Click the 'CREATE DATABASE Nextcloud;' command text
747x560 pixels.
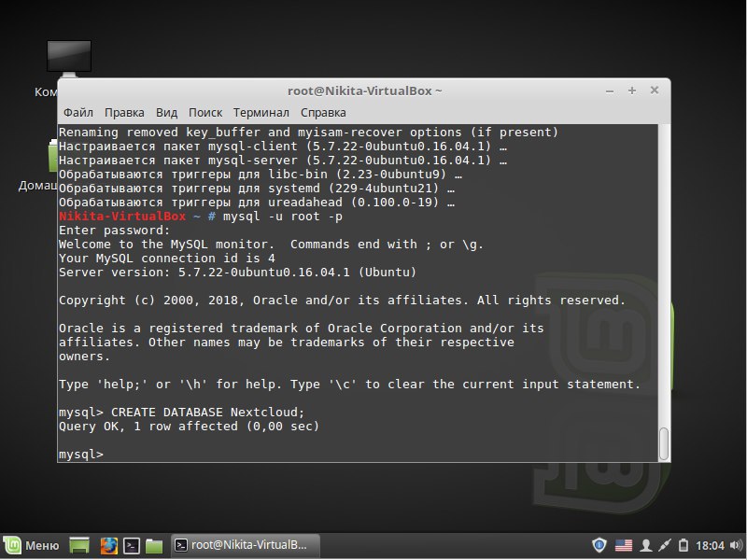pos(207,413)
